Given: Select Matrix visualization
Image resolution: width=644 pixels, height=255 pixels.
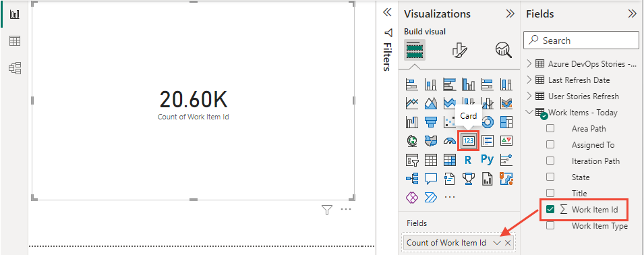Looking at the screenshot, I should pyautogui.click(x=449, y=160).
